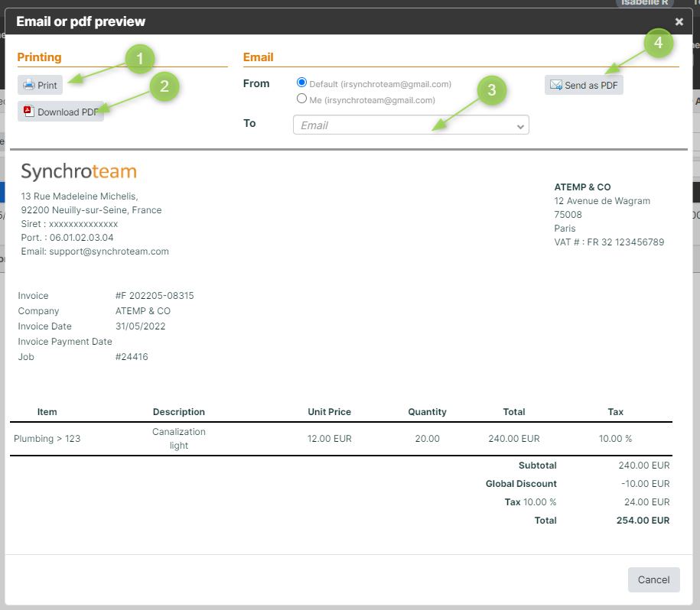
Task: Click the Synchroteam logo
Action: [x=79, y=172]
